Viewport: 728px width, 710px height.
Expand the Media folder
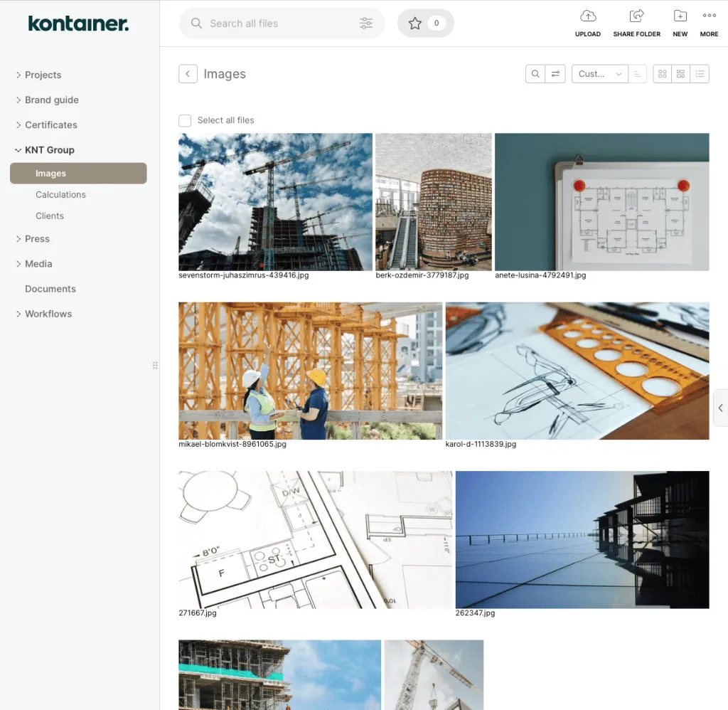pyautogui.click(x=18, y=264)
